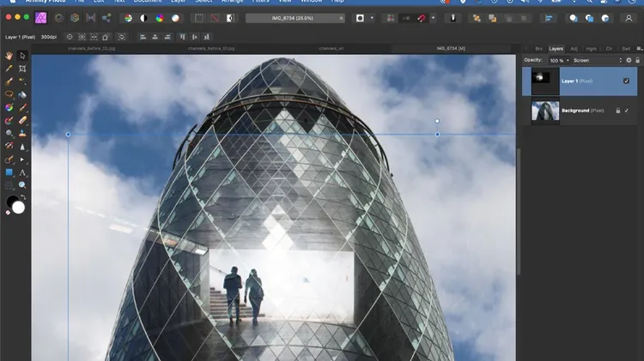This screenshot has height=361, width=644.
Task: Toggle Snapping magnet icon
Action: coord(422,18)
